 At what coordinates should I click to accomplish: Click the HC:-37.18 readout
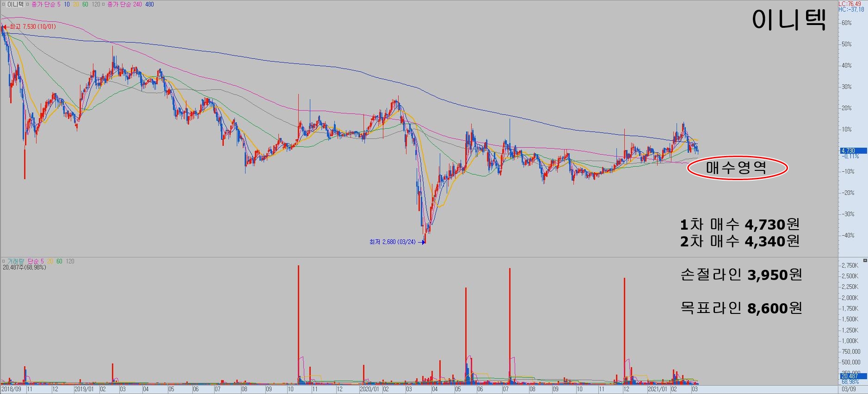pos(851,9)
